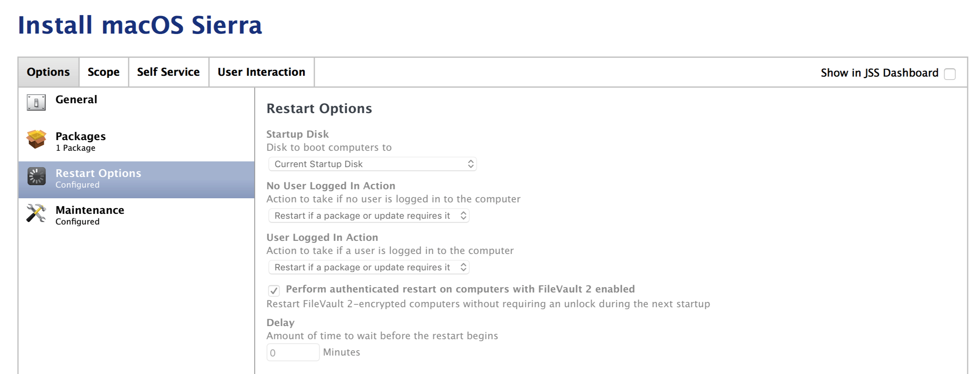Open the User Interaction tab

tap(261, 72)
